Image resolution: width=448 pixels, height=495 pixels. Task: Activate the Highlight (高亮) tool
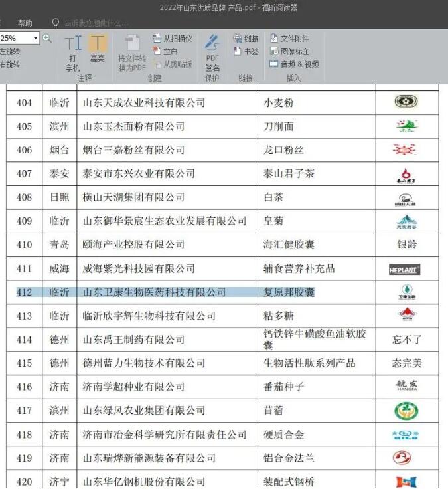[98, 49]
